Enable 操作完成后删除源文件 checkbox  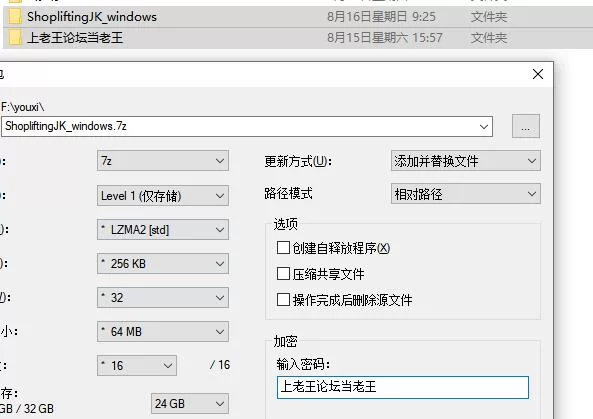283,300
